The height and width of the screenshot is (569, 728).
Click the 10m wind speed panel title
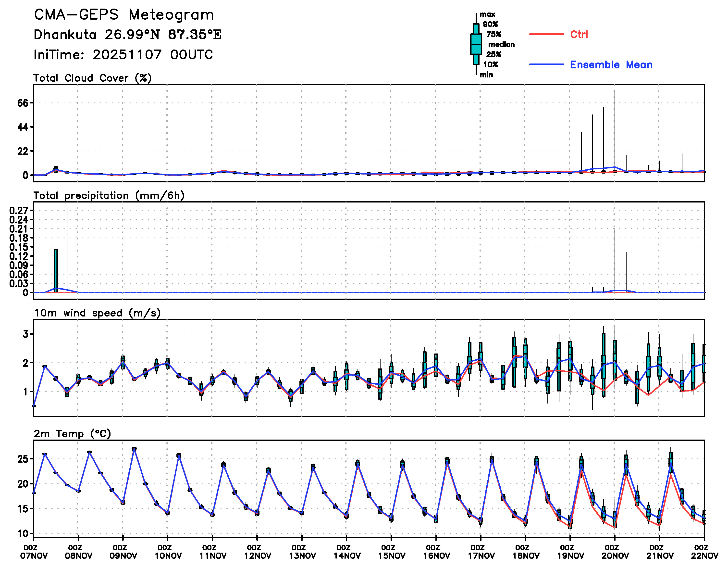coord(97,313)
